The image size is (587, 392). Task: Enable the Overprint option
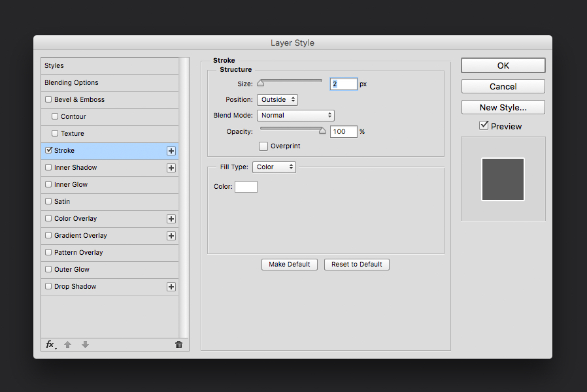(263, 146)
